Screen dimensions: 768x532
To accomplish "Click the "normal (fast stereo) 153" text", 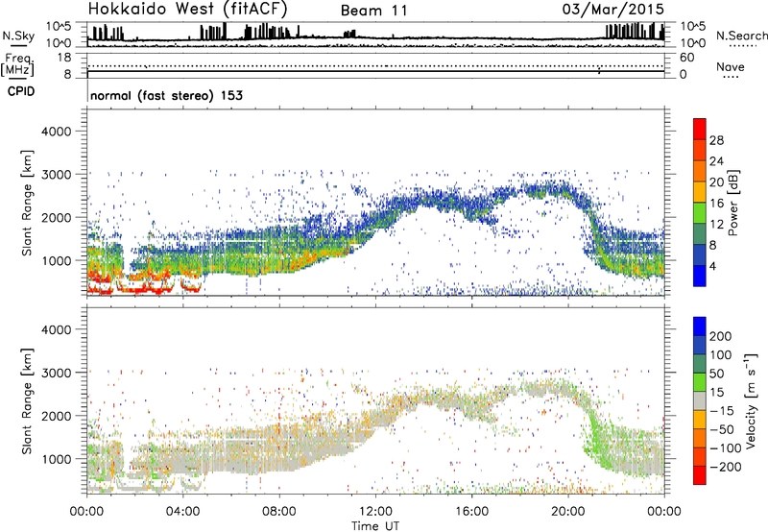I will pyautogui.click(x=166, y=95).
